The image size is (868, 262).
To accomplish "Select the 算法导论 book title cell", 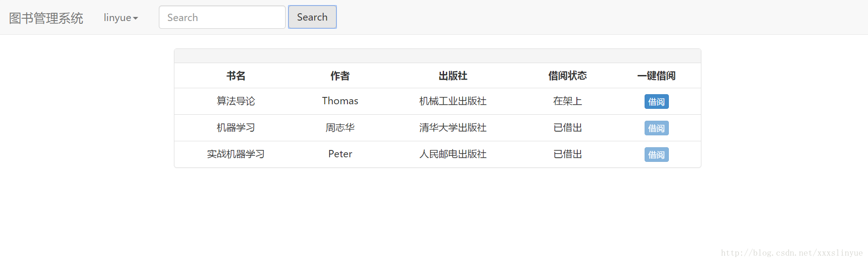I will (x=236, y=101).
